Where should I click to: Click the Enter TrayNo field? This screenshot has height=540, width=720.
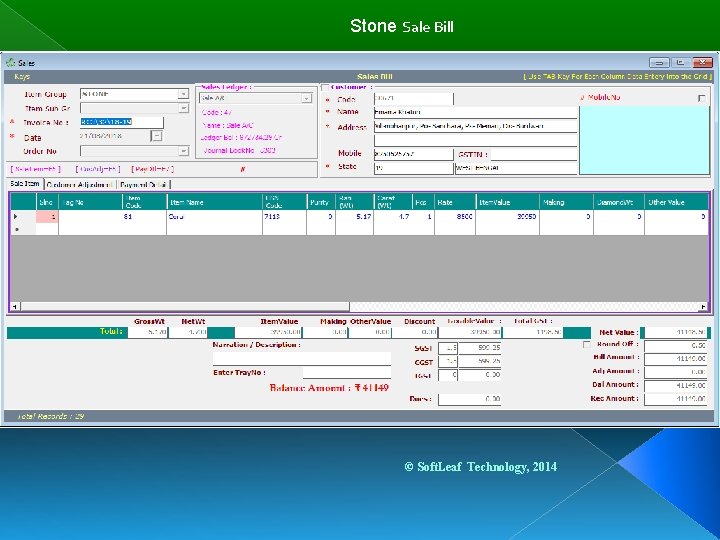[347, 372]
